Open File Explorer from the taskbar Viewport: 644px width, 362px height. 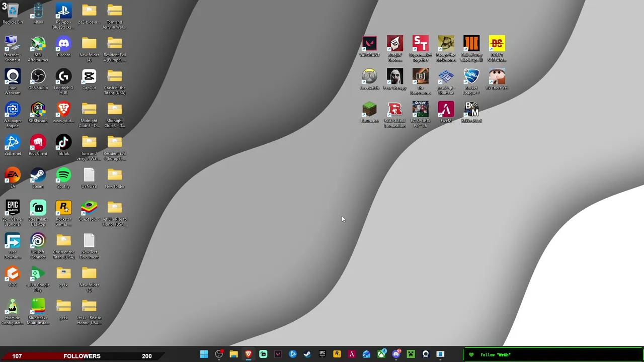pyautogui.click(x=233, y=354)
